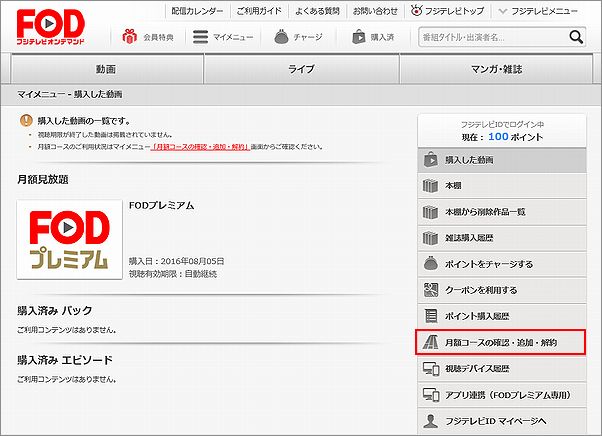Open 雑誌購入履歴 sidebar label
The width and height of the screenshot is (602, 436).
(469, 238)
